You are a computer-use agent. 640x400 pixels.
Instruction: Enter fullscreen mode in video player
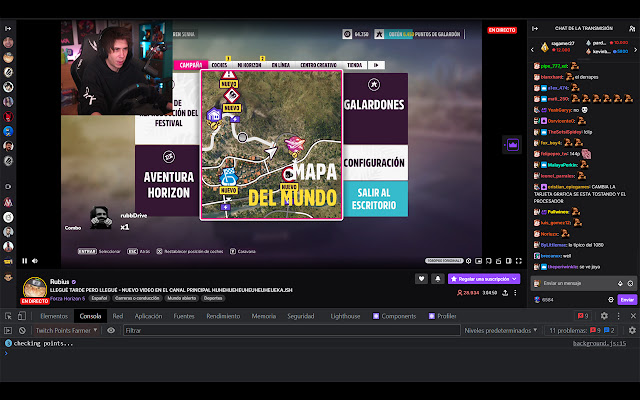pos(519,261)
